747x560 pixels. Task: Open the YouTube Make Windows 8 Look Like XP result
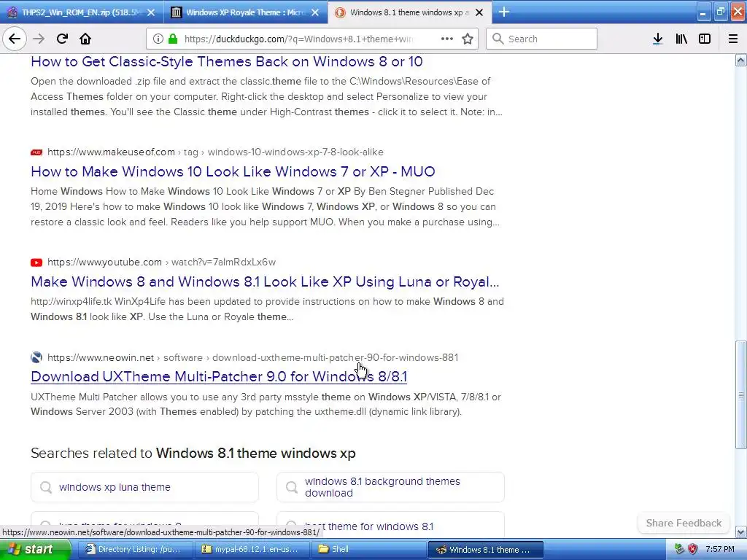click(x=265, y=281)
